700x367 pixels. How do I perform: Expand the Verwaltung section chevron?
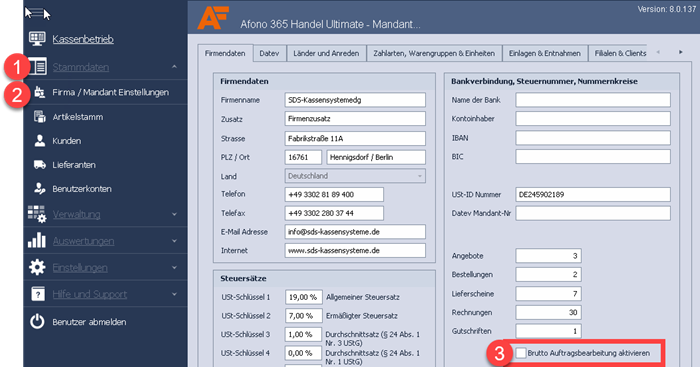(x=174, y=214)
